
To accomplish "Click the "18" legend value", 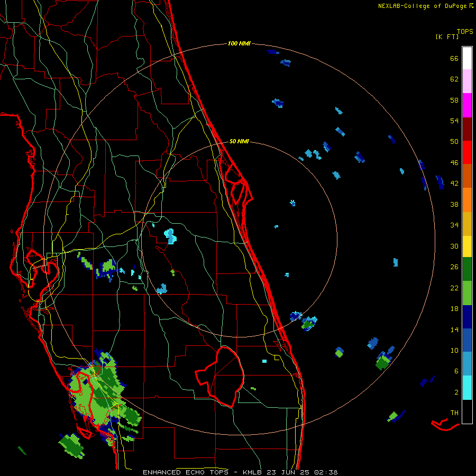I will 454,309.
